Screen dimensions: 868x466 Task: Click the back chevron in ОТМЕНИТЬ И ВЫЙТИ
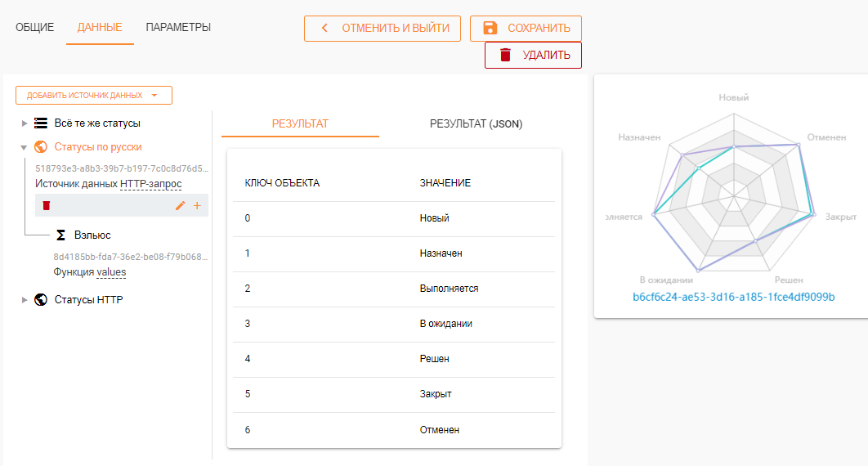[x=324, y=29]
